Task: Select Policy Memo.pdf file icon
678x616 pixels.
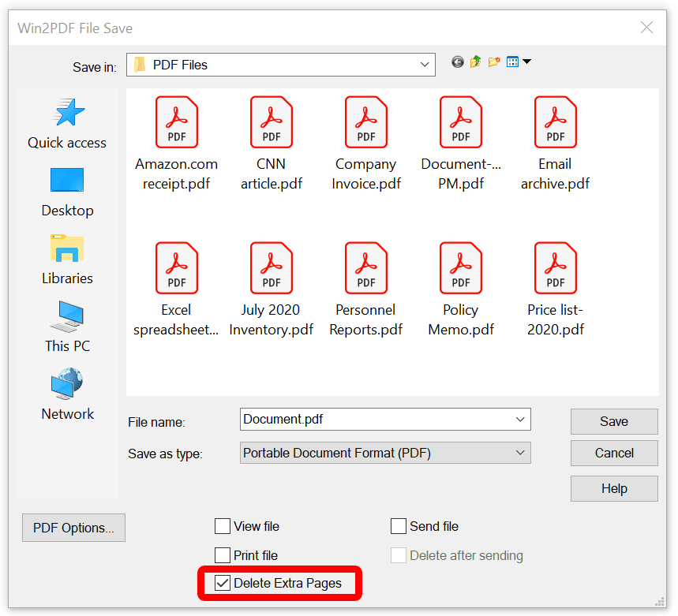Action: tap(460, 268)
